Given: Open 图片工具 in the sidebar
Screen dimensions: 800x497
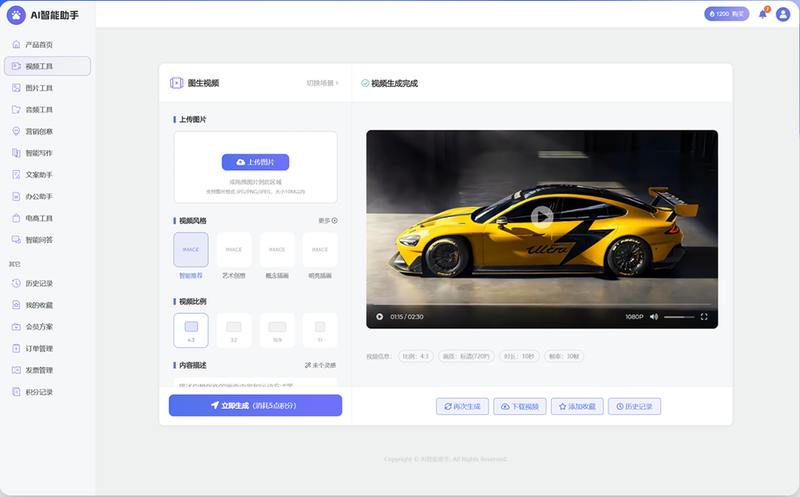Looking at the screenshot, I should coord(47,88).
